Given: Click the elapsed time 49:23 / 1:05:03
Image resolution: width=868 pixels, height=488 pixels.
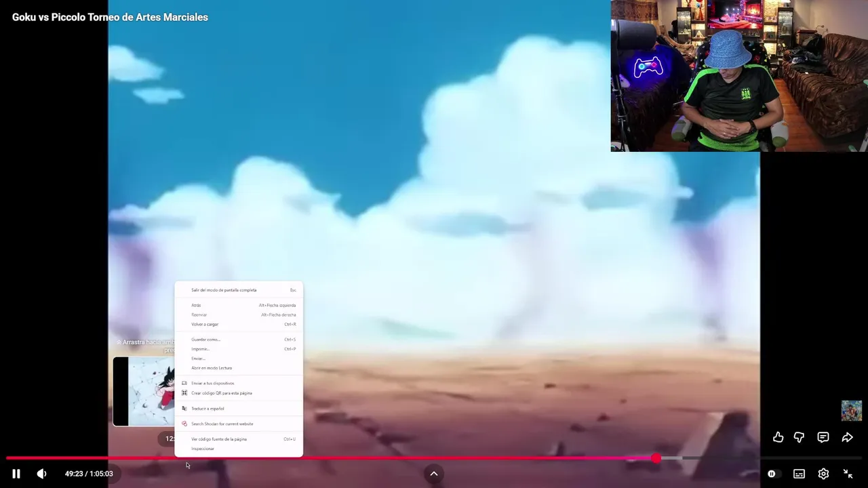Looking at the screenshot, I should pyautogui.click(x=89, y=474).
